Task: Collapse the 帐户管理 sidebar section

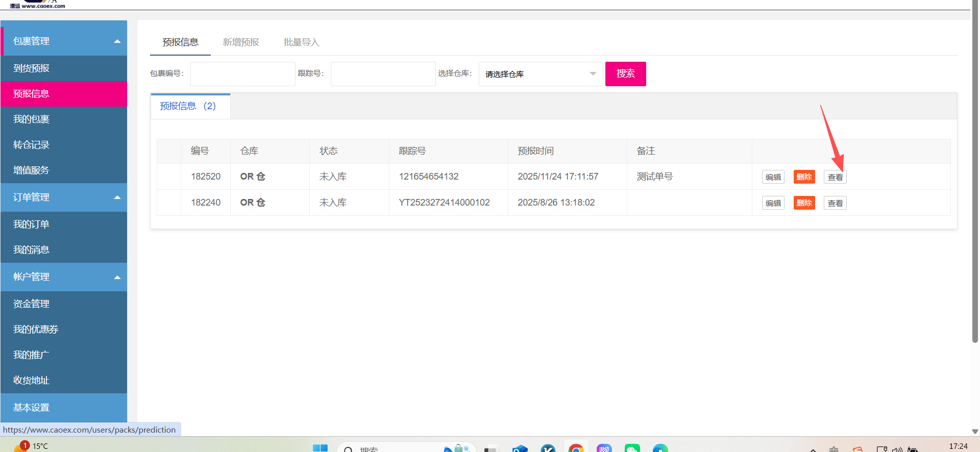Action: [117, 277]
